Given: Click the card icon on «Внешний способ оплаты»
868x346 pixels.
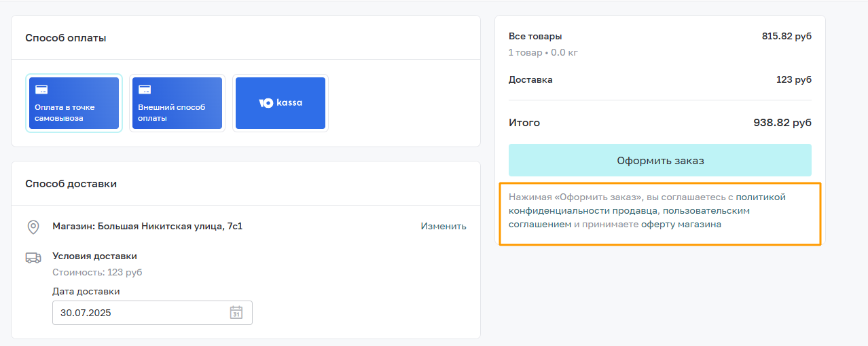Looking at the screenshot, I should coord(145,90).
